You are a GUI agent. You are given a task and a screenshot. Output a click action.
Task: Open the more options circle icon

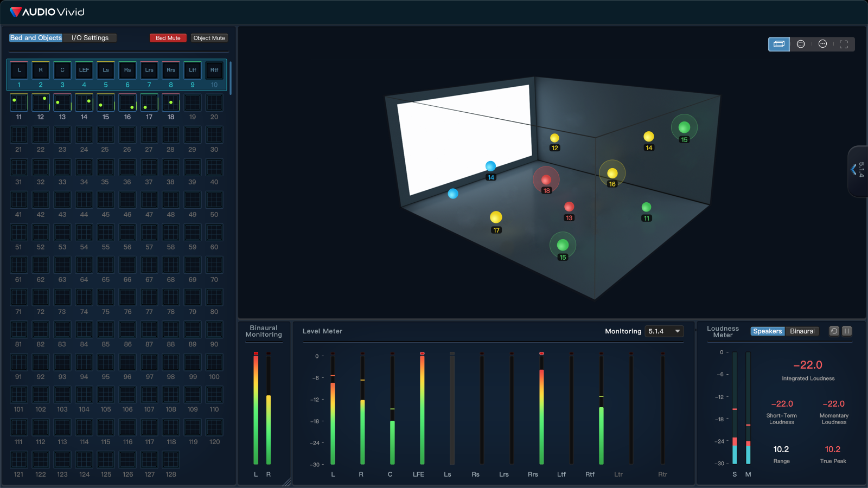tap(822, 44)
